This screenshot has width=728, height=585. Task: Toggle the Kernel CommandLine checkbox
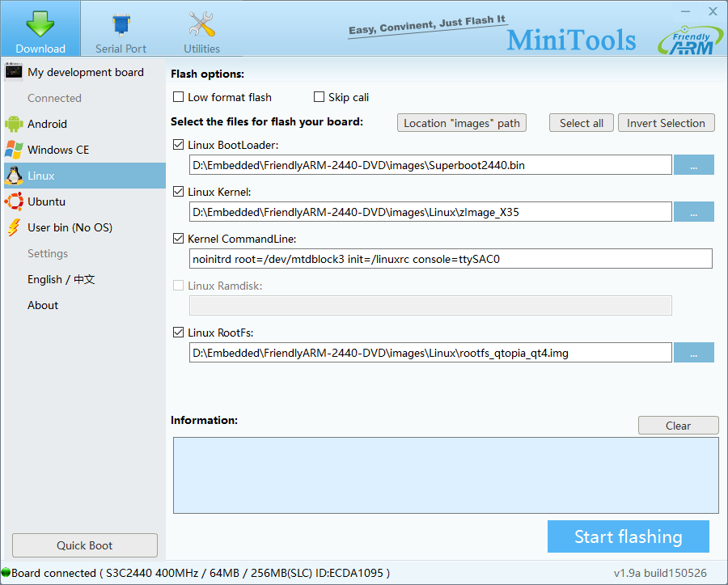click(178, 239)
